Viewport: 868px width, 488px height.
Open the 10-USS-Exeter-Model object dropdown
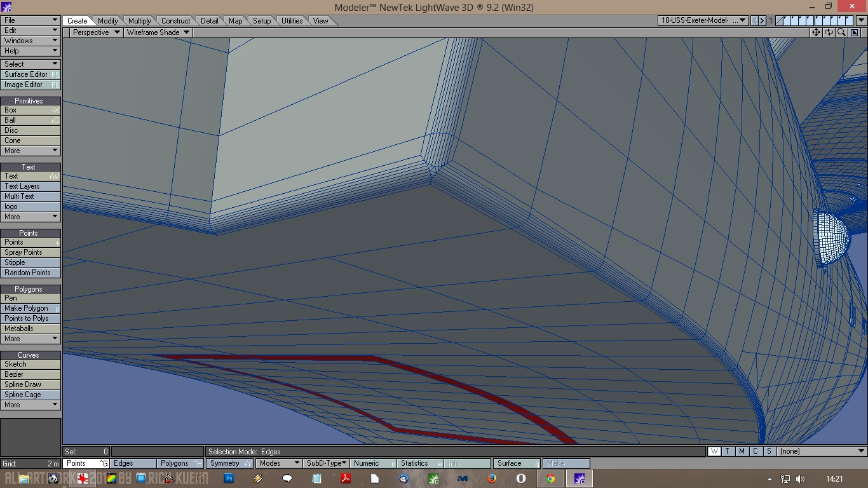[x=703, y=20]
